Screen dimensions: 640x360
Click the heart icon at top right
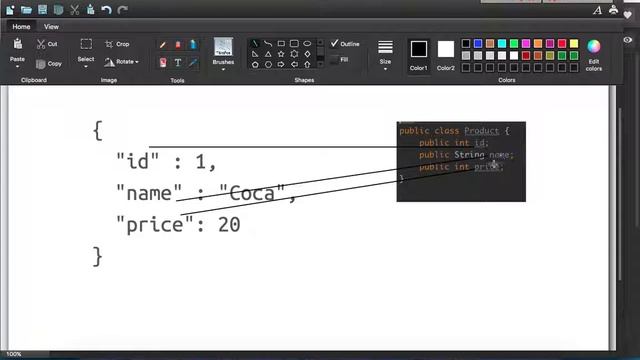tap(628, 15)
